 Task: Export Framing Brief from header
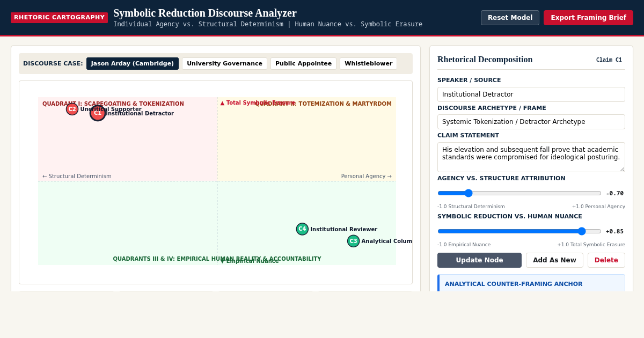(x=588, y=18)
